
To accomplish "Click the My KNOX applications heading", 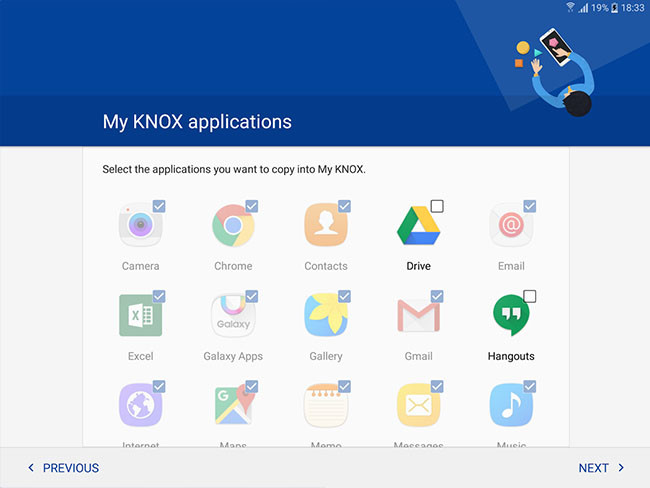I will pos(197,122).
